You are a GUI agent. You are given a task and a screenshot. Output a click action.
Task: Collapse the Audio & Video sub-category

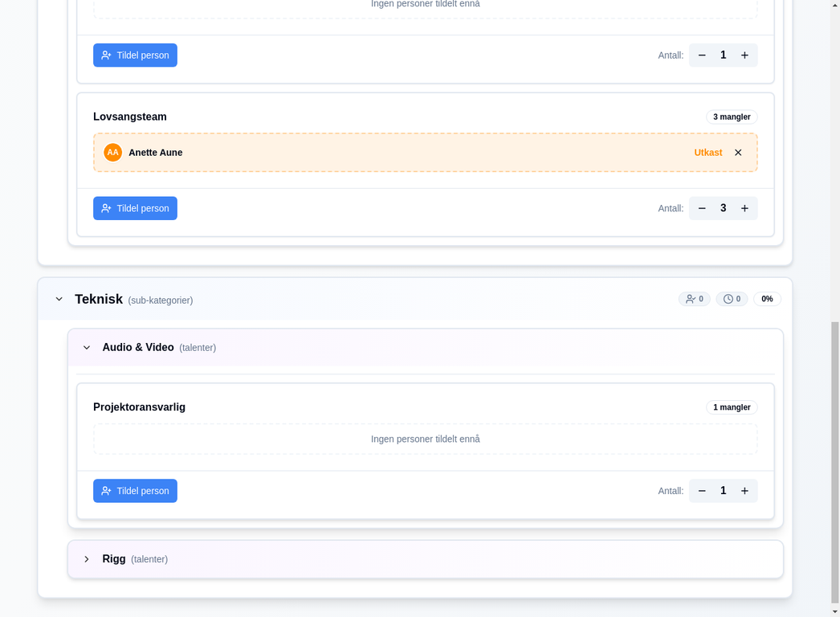click(87, 348)
